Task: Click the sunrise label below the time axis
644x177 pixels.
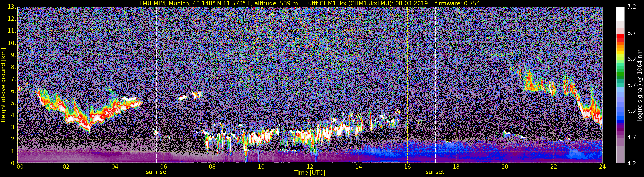Action: tap(156, 172)
